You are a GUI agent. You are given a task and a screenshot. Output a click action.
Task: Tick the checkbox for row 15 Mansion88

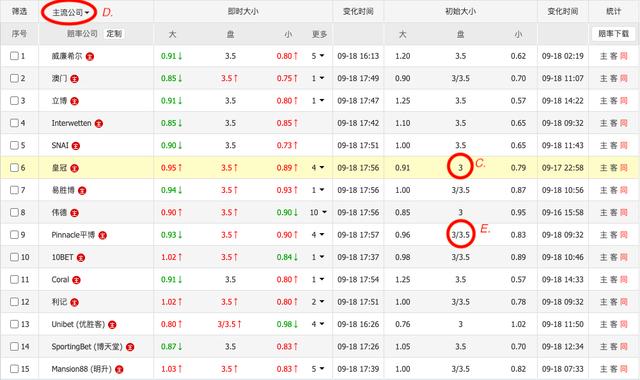click(14, 369)
